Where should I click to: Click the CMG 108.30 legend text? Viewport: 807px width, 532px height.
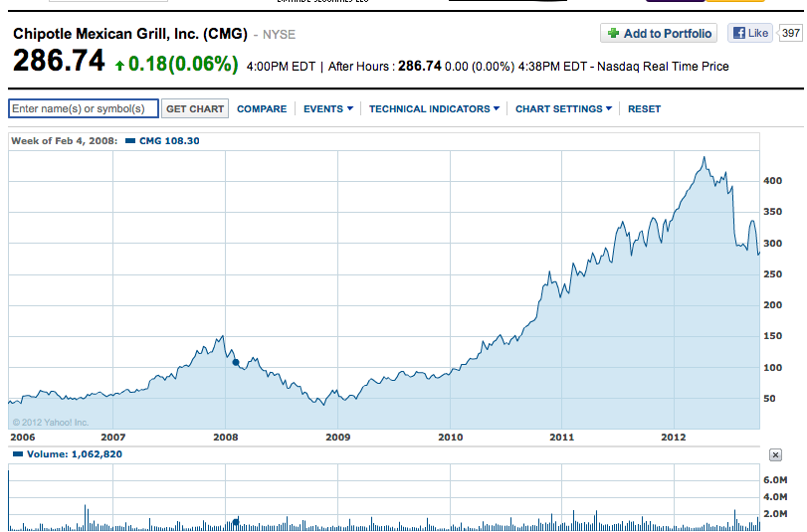(x=169, y=141)
